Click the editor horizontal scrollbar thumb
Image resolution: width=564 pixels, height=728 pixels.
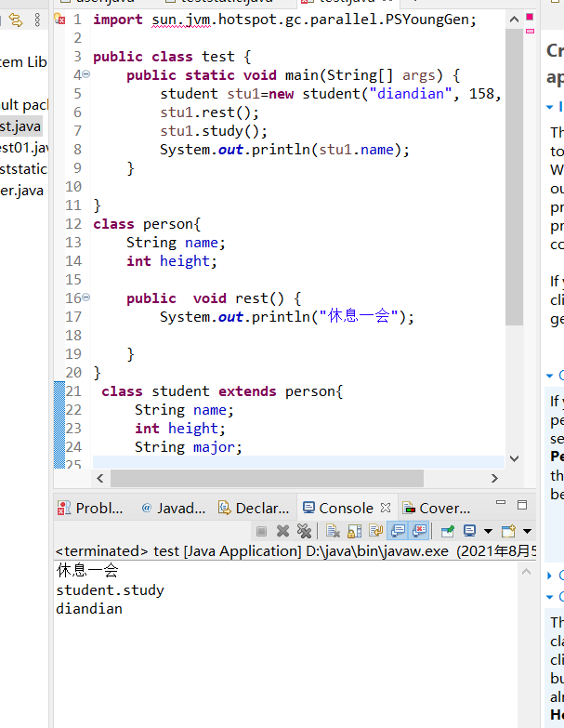(x=267, y=478)
